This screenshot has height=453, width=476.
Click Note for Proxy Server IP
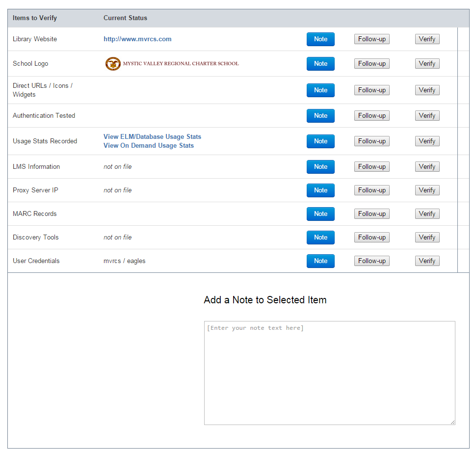[320, 190]
